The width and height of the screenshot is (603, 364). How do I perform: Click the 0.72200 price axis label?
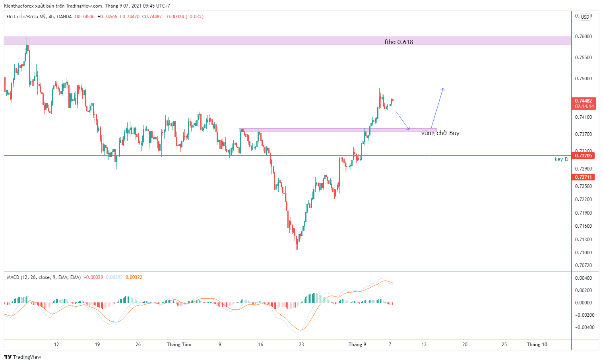click(583, 199)
